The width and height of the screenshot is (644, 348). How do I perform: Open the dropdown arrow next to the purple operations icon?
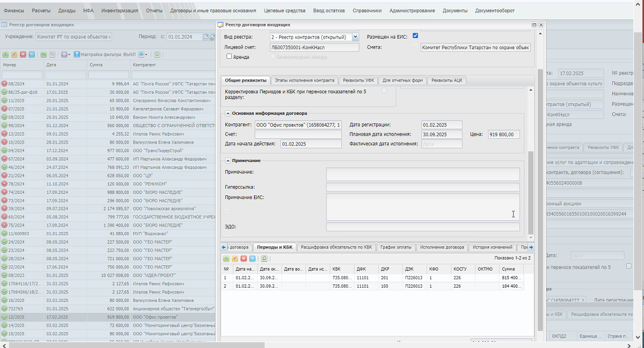pos(69,55)
